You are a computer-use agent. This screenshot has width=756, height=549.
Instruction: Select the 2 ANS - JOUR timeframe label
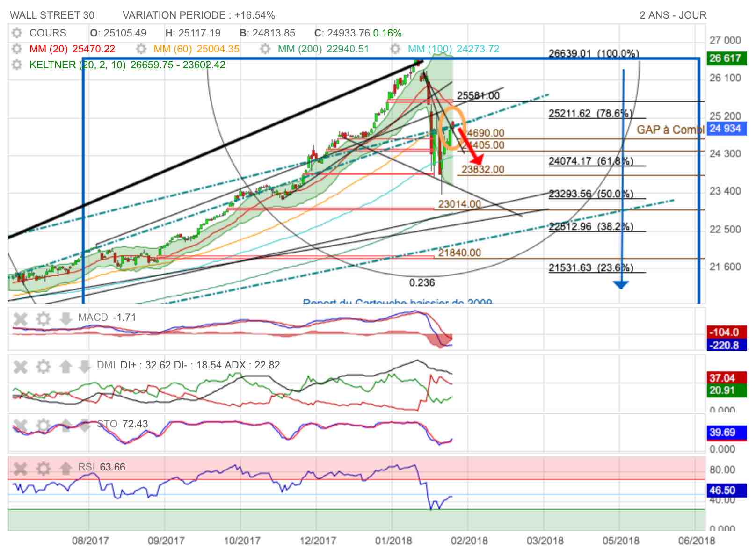673,15
